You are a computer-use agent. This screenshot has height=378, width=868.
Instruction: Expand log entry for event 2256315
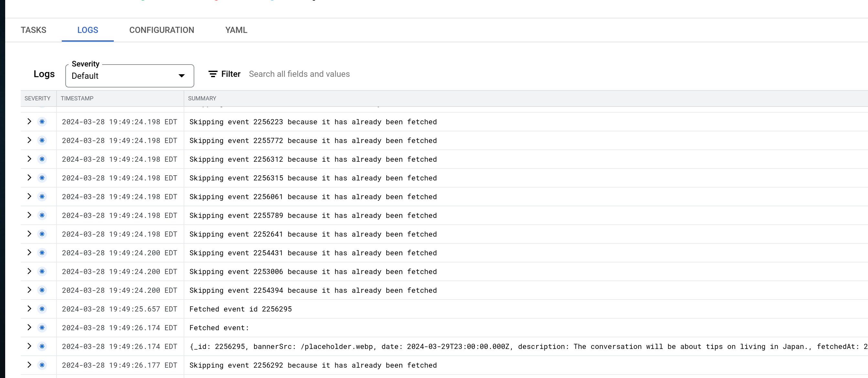tap(29, 178)
